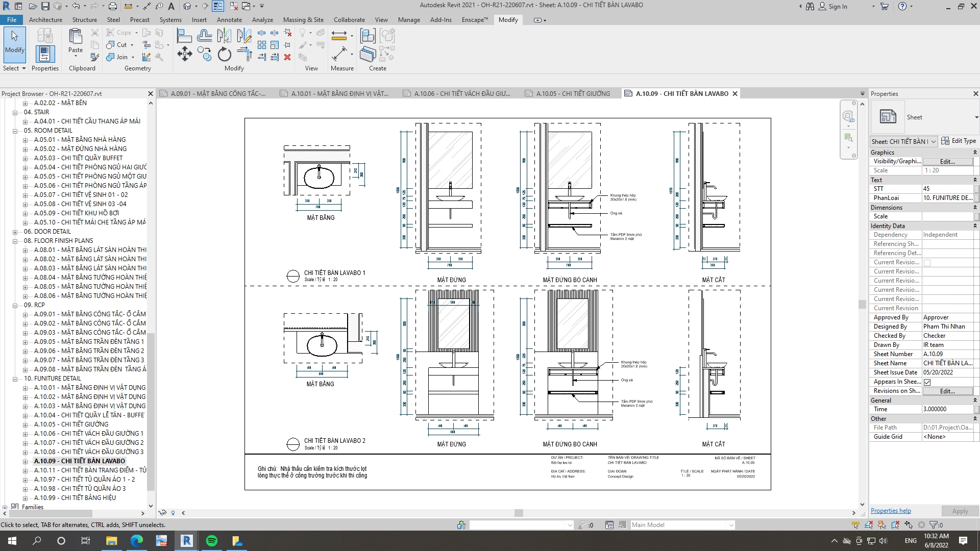
Task: Collapse the 10. FUNITURE DETAIL tree node
Action: [15, 379]
